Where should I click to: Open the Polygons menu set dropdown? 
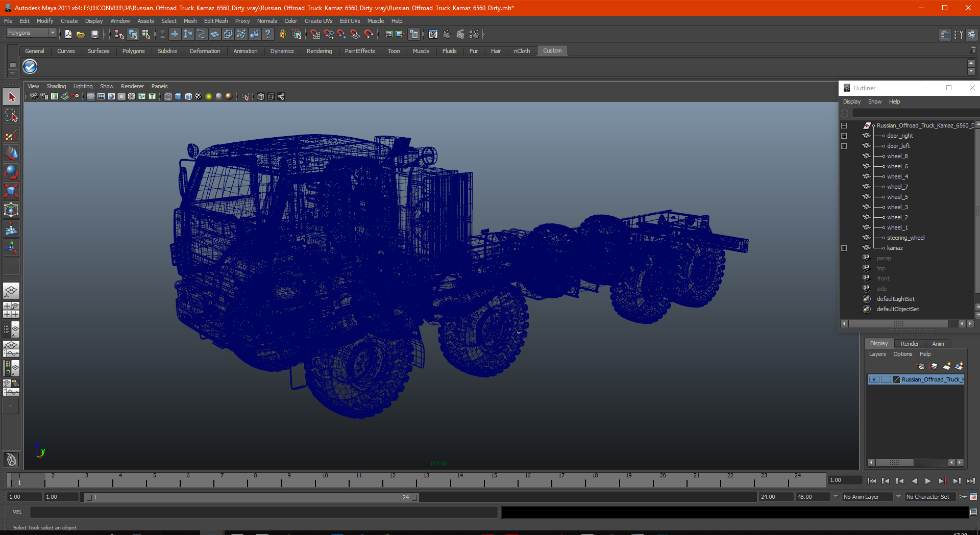[x=31, y=33]
